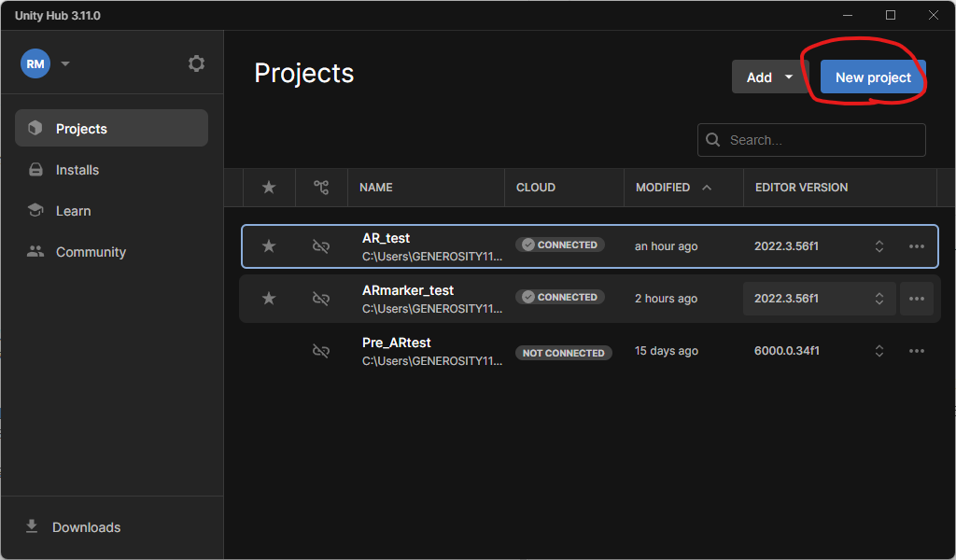Image resolution: width=956 pixels, height=560 pixels.
Task: Open the Learn section
Action: point(73,211)
